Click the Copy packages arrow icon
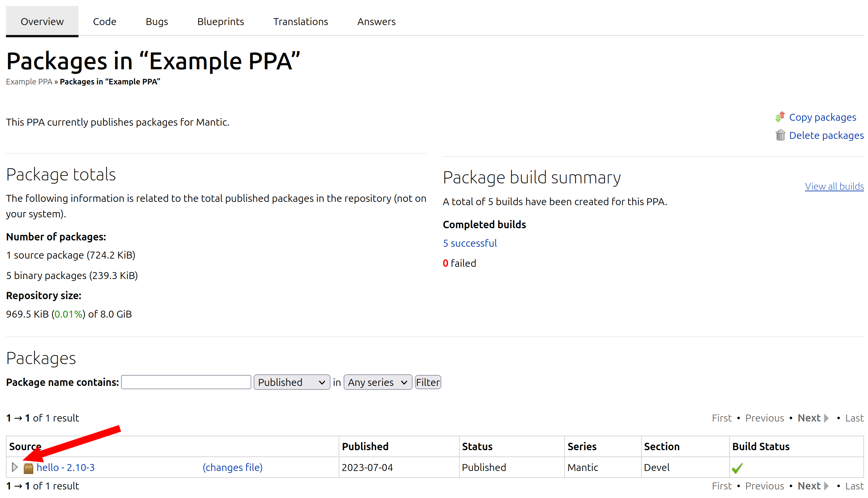Image resolution: width=868 pixels, height=498 pixels. click(x=780, y=117)
